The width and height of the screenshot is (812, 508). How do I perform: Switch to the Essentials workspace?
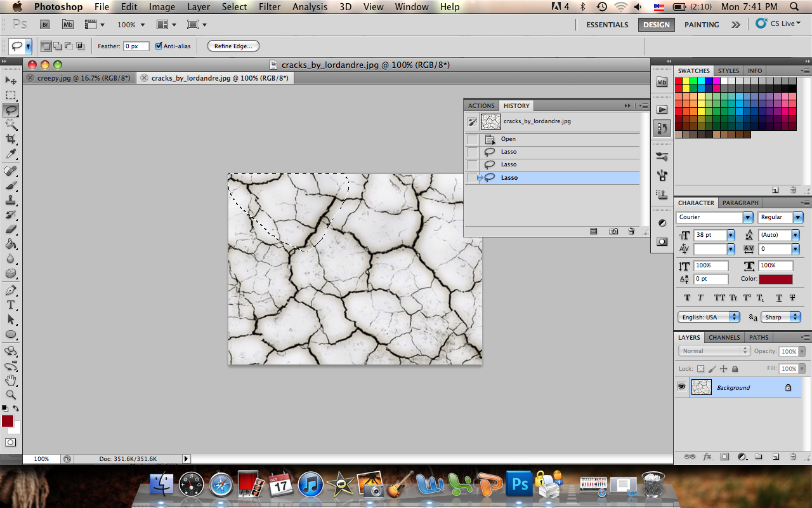[607, 25]
